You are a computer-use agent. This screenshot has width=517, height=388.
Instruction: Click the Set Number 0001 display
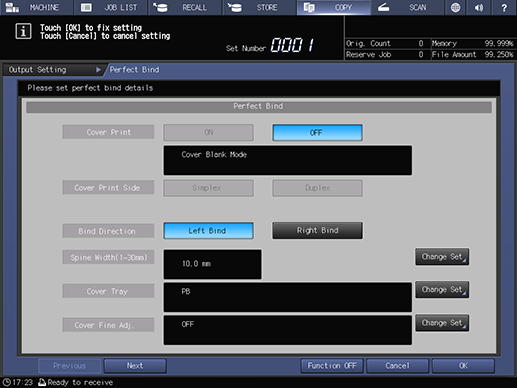(x=292, y=45)
